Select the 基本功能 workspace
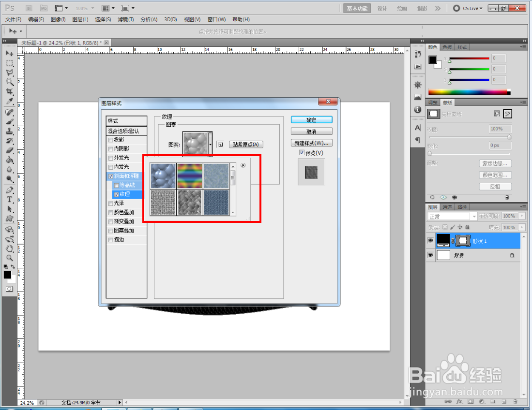This screenshot has height=410, width=532. coord(357,9)
